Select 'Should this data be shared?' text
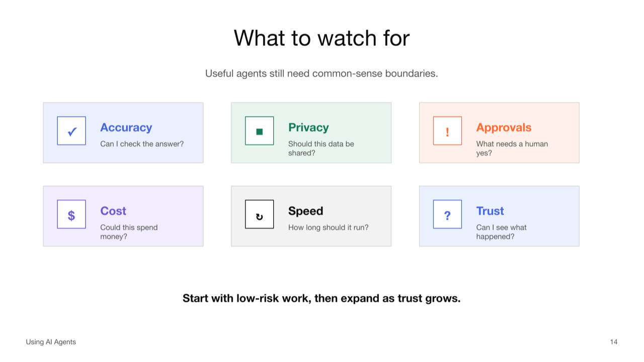The width and height of the screenshot is (644, 362). pyautogui.click(x=321, y=149)
